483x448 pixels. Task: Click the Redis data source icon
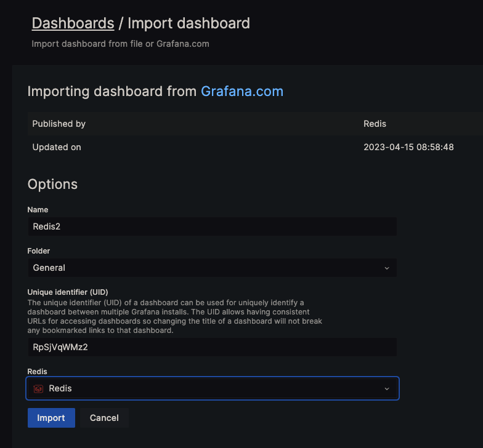pyautogui.click(x=38, y=389)
